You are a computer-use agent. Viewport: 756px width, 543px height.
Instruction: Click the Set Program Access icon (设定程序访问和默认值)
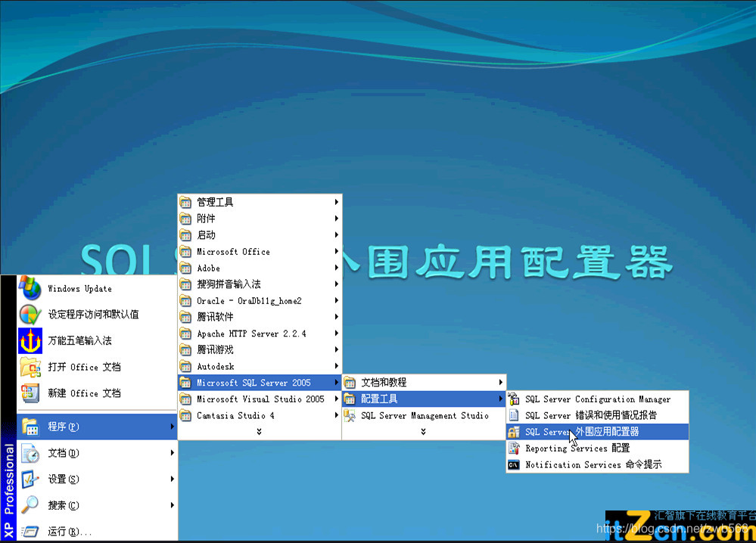(x=30, y=314)
